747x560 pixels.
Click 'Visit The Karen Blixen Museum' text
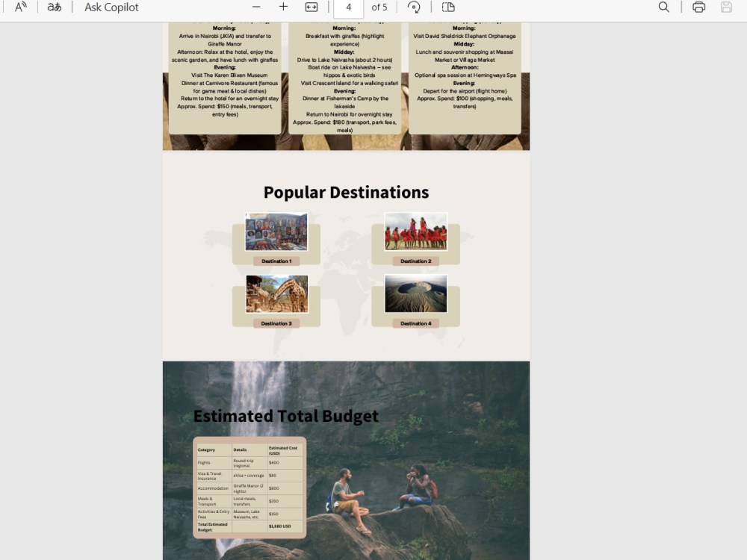coord(229,75)
